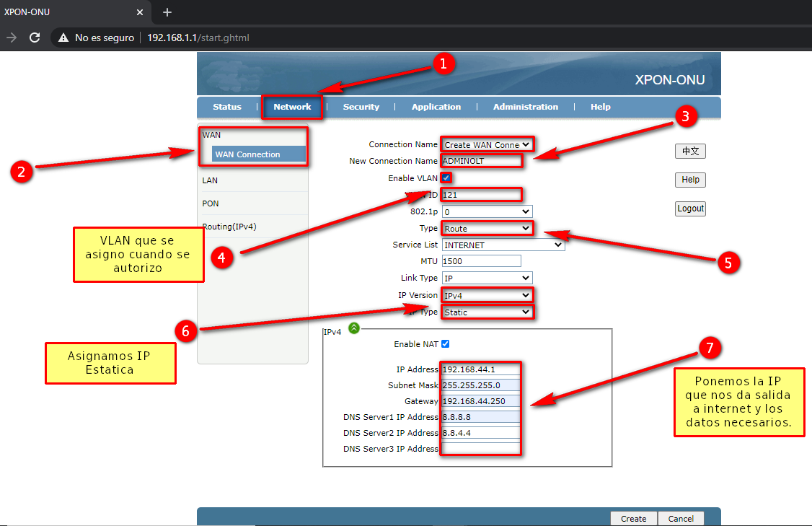Switch to the Security tab

coord(361,107)
